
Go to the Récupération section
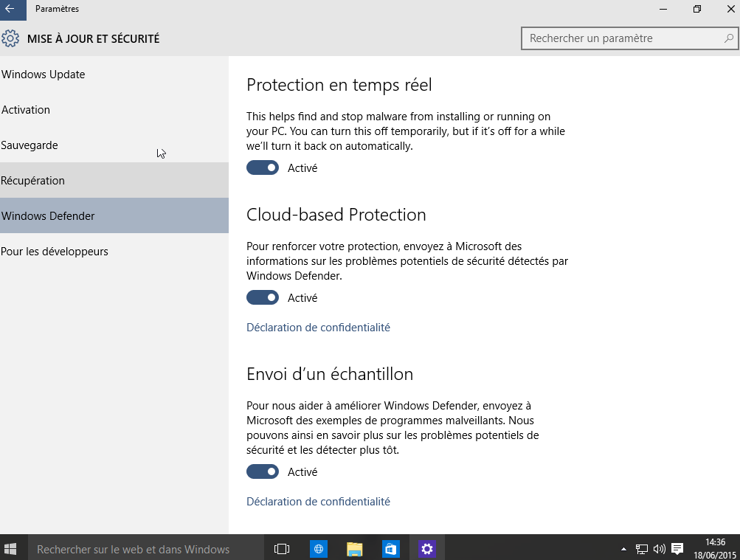coord(114,180)
